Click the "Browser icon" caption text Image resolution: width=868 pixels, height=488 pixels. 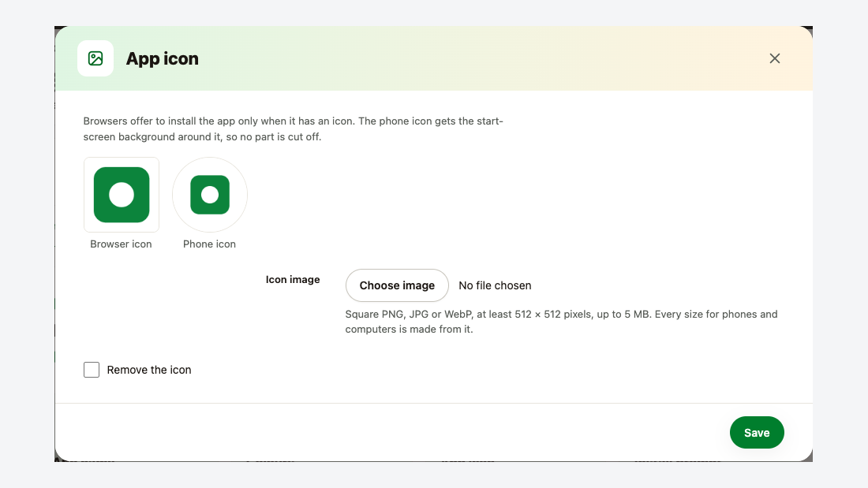(121, 244)
